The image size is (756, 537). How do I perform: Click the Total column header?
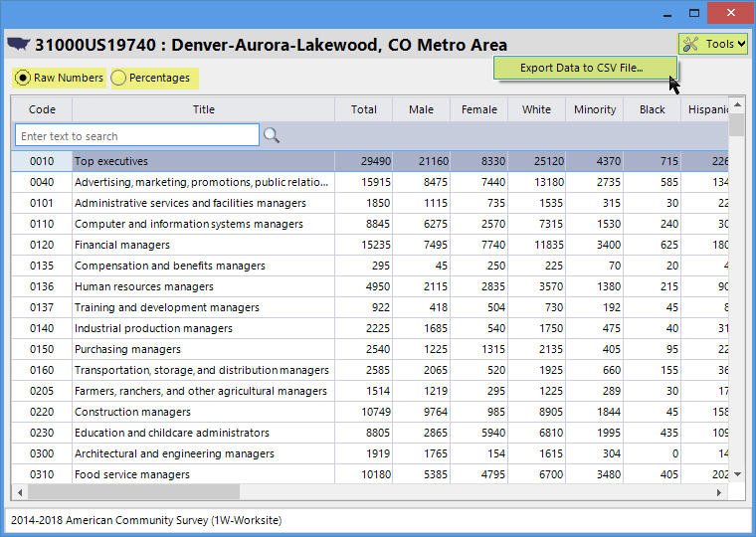click(363, 109)
